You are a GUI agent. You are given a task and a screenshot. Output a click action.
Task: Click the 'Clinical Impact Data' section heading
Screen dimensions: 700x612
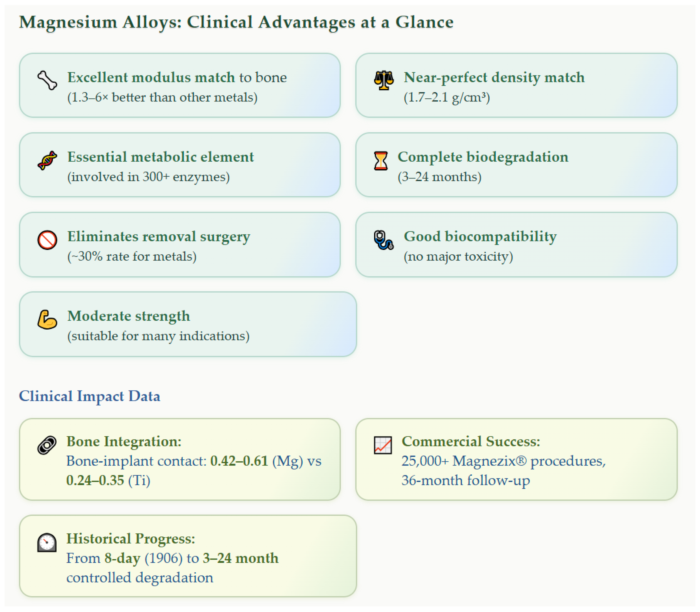pos(90,396)
